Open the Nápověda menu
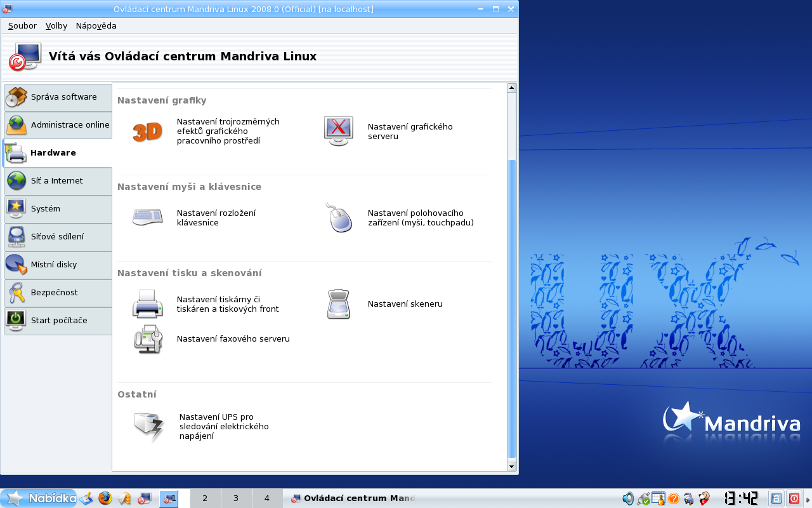812x508 pixels. (96, 26)
